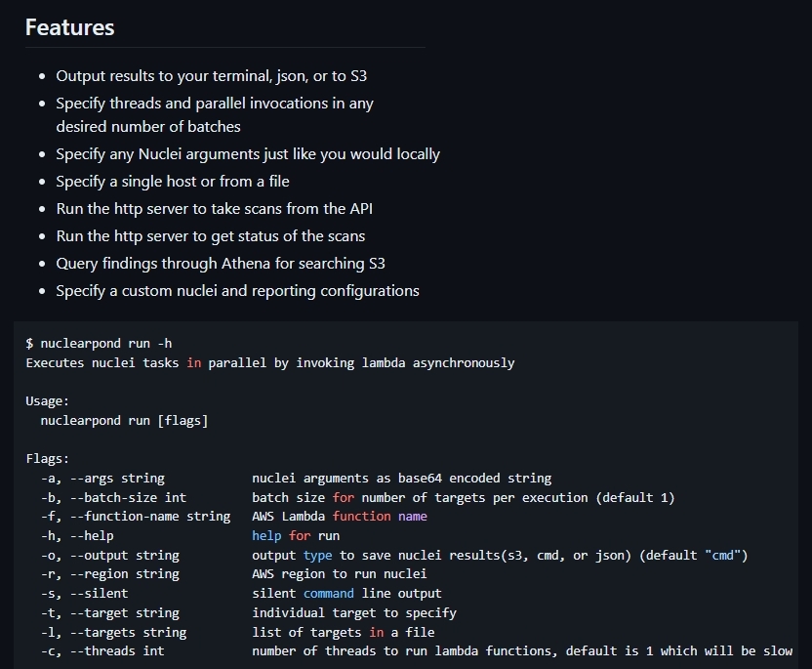Click the "nuclearpond run [flags]" usage line
This screenshot has height=669, width=812.
point(124,420)
